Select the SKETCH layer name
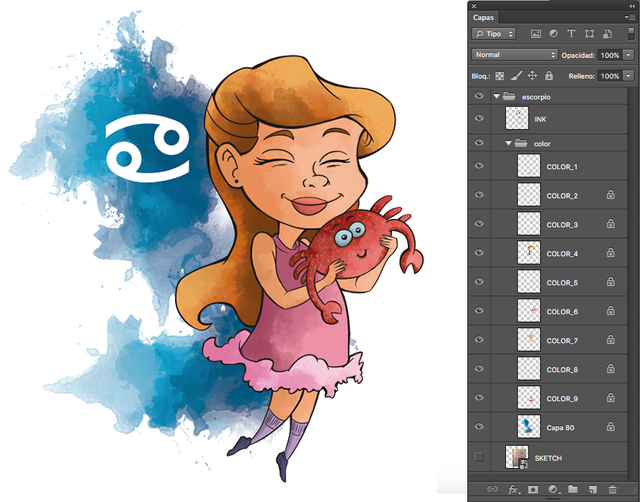Image resolution: width=640 pixels, height=502 pixels. coord(548,458)
